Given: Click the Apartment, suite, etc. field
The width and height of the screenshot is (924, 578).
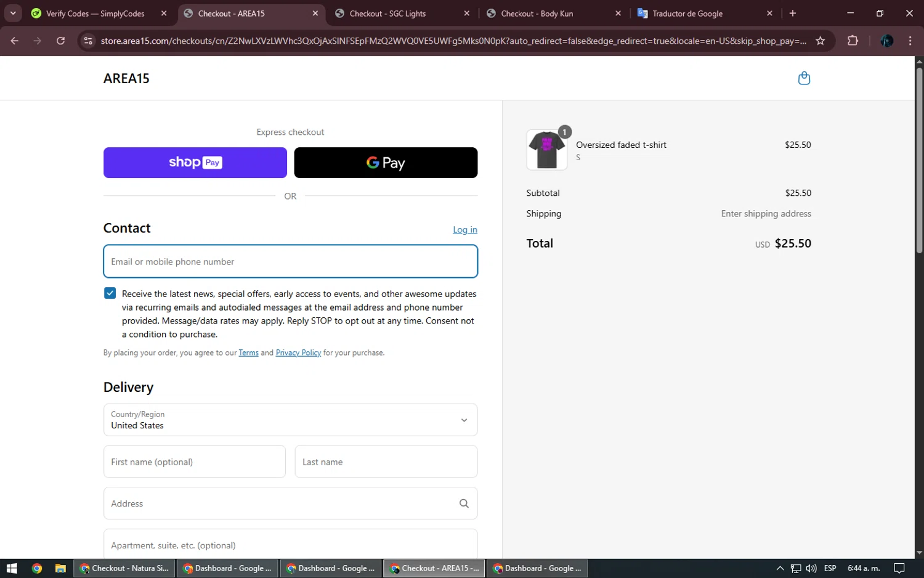Looking at the screenshot, I should pos(290,544).
